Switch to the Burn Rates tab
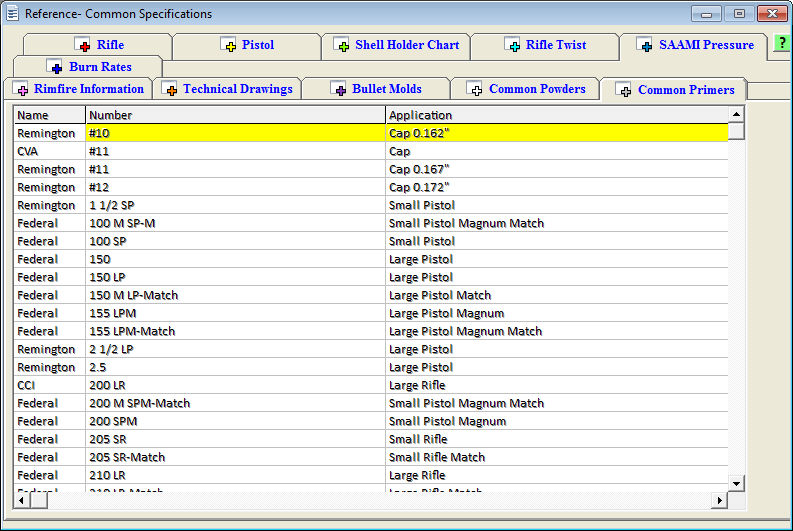Image resolution: width=793 pixels, height=531 pixels. (88, 67)
